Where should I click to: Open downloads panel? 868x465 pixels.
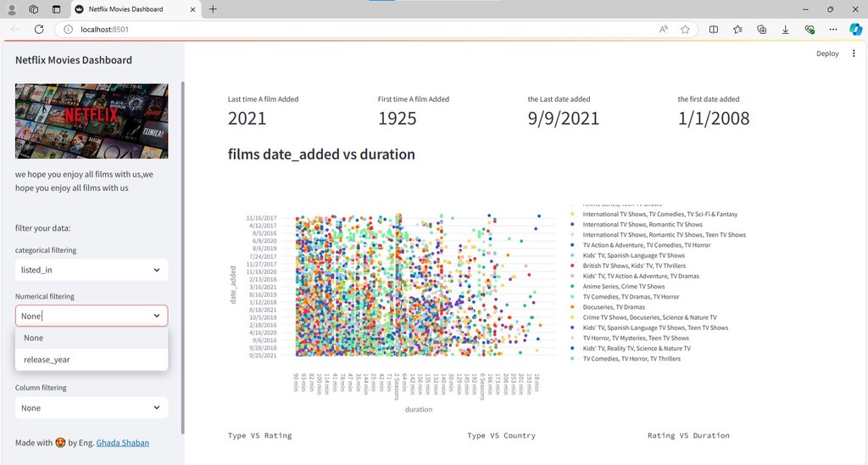pos(786,30)
